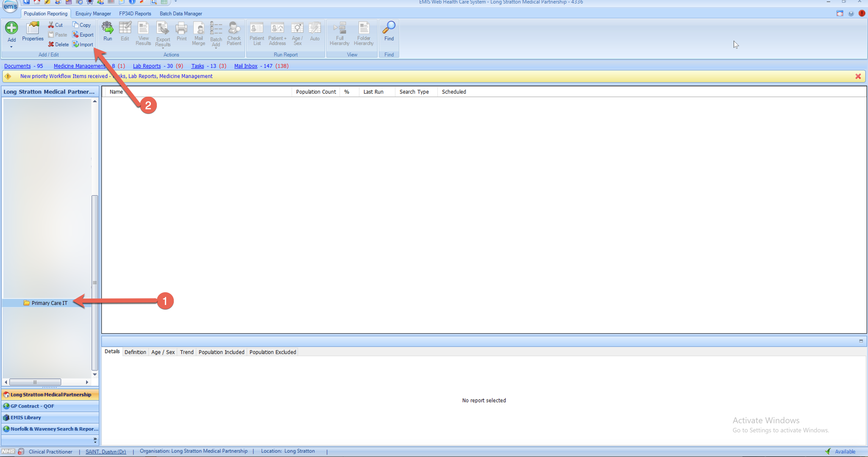
Task: Open the Tasks link
Action: pos(198,66)
